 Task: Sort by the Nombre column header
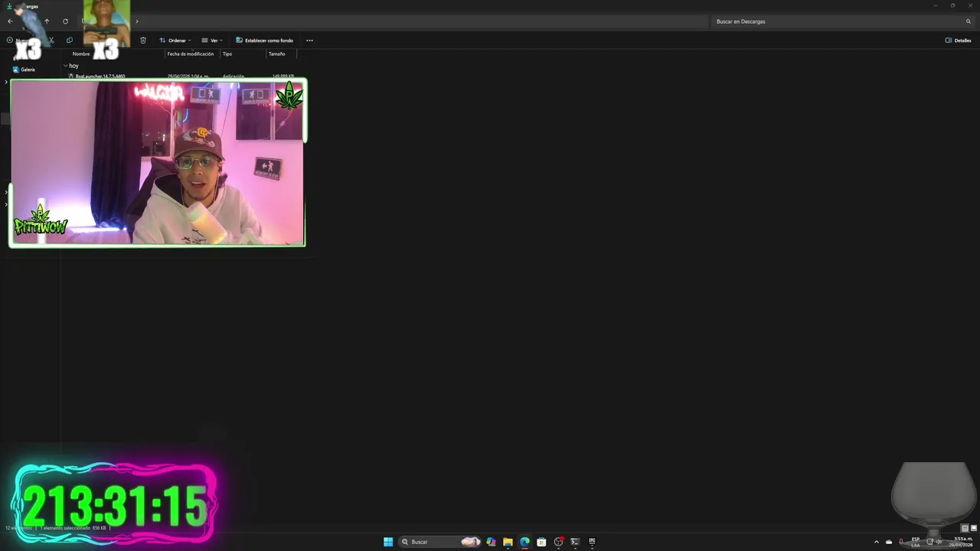tap(81, 54)
